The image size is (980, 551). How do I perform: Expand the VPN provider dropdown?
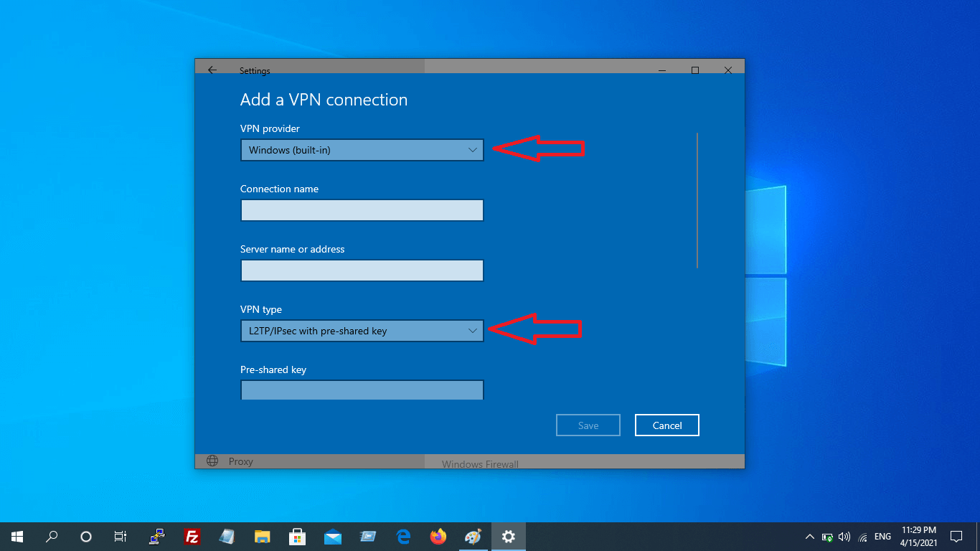pos(362,150)
